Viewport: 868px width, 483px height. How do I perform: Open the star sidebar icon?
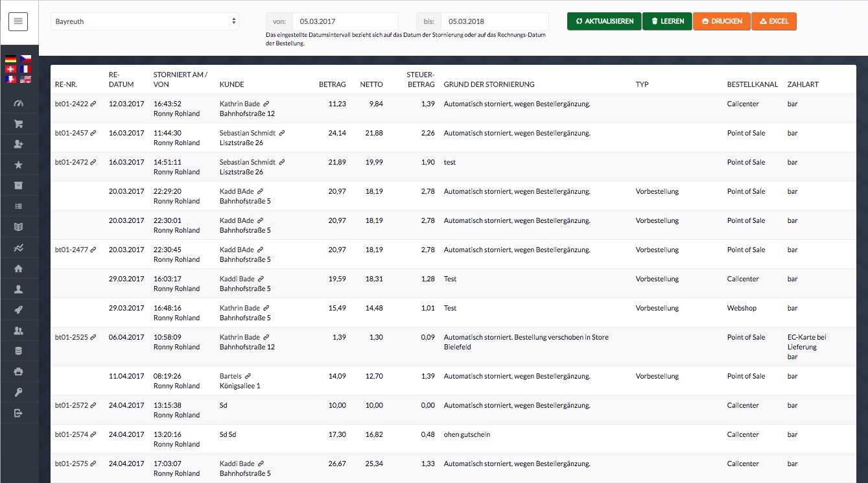[18, 165]
